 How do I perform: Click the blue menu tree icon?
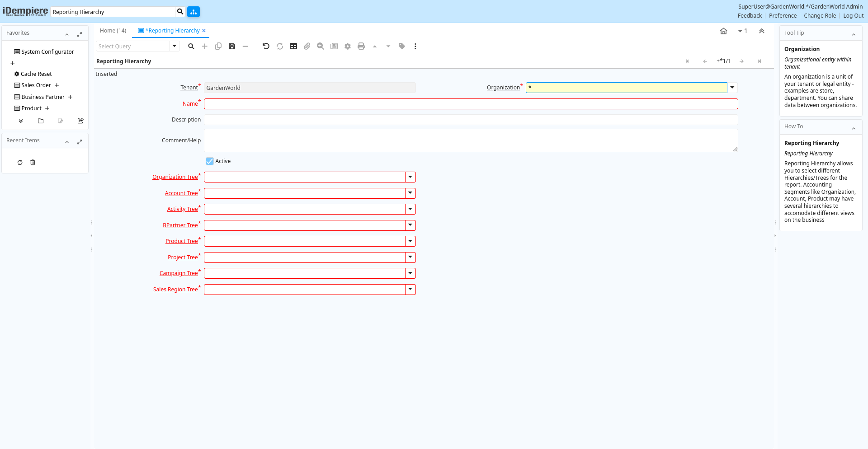click(193, 12)
